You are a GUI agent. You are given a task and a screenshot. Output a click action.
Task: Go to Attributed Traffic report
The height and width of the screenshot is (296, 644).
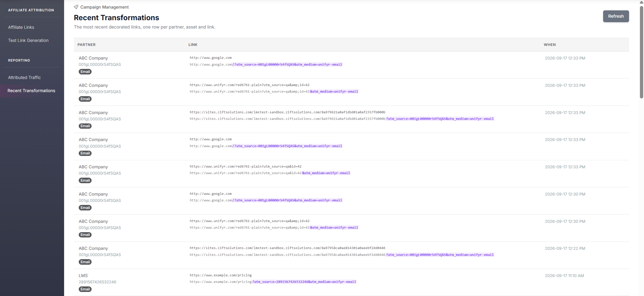point(24,77)
